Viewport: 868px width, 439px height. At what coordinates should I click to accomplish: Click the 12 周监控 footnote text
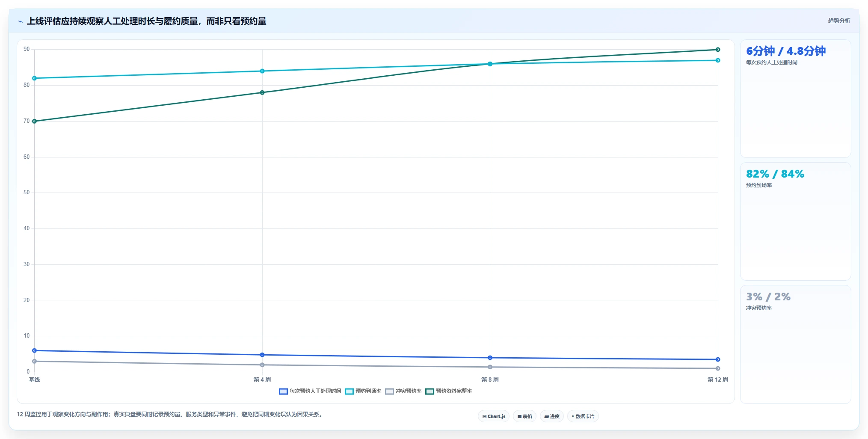coord(169,414)
